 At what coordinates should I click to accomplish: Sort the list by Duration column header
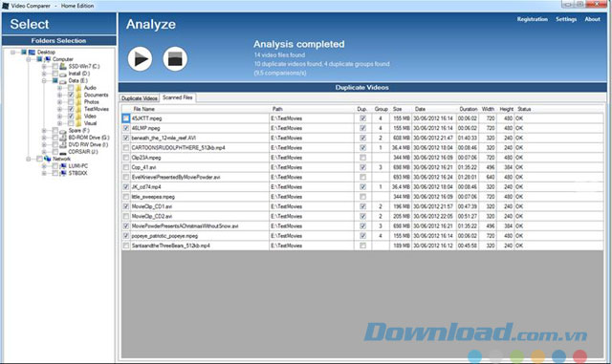(x=468, y=109)
